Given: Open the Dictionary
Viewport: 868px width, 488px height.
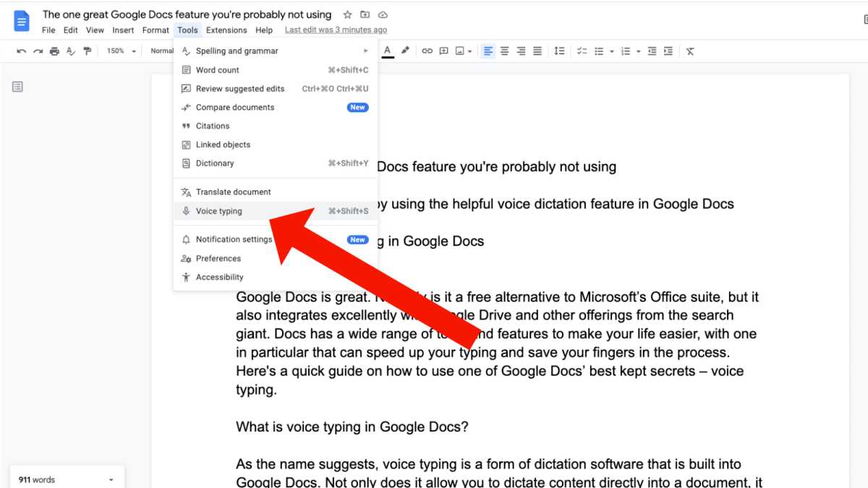Looking at the screenshot, I should pyautogui.click(x=276, y=164).
